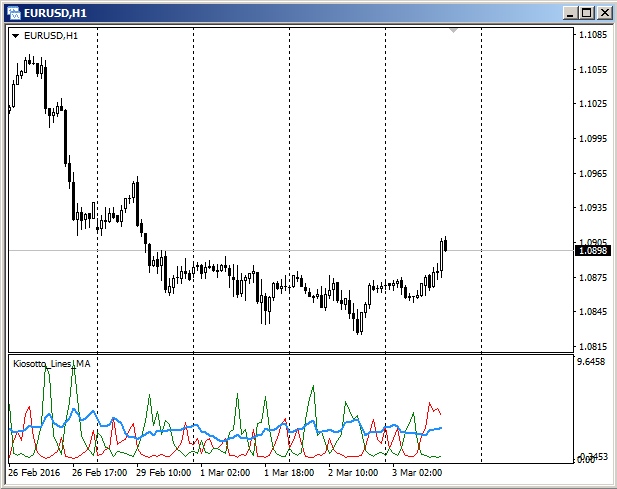Click the EURUSD,H1 window title text
617x489 pixels.
pyautogui.click(x=55, y=13)
